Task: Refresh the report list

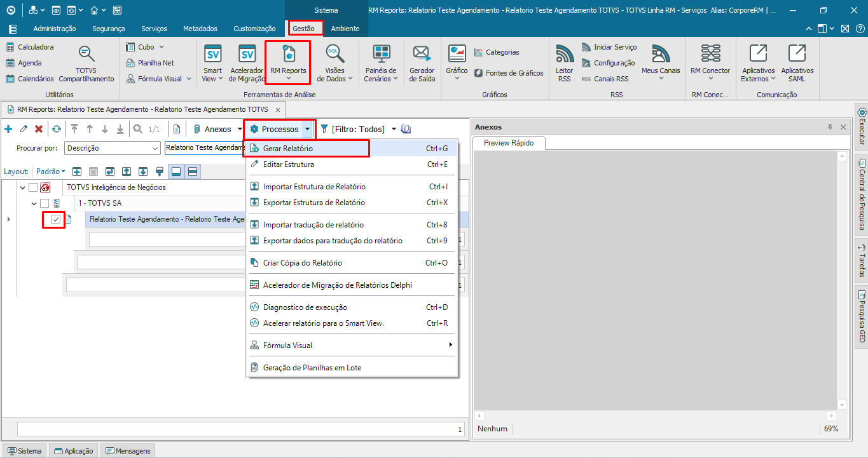Action: tap(57, 129)
